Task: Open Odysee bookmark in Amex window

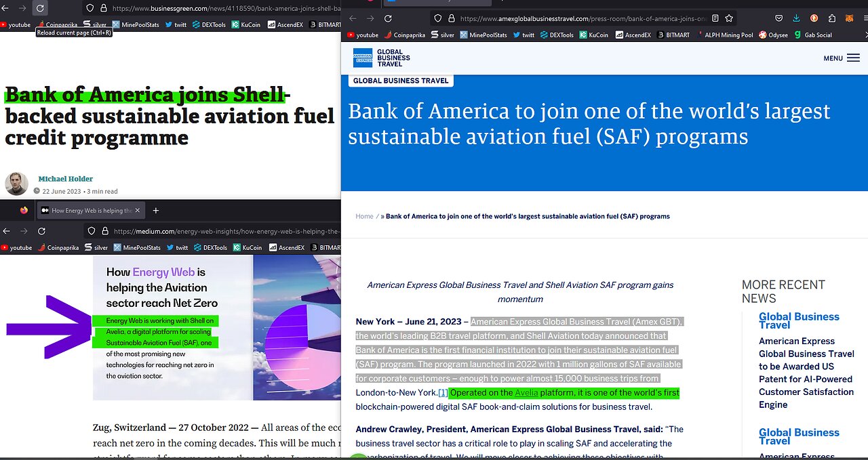Action: (x=774, y=35)
